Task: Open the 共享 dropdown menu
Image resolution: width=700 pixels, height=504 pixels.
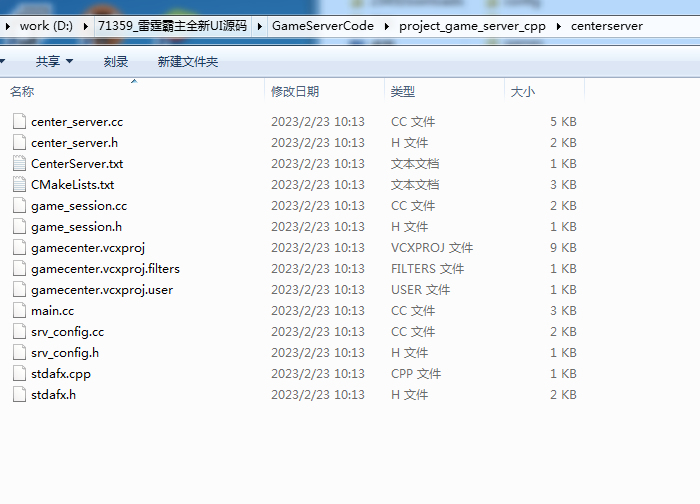Action: coord(54,62)
